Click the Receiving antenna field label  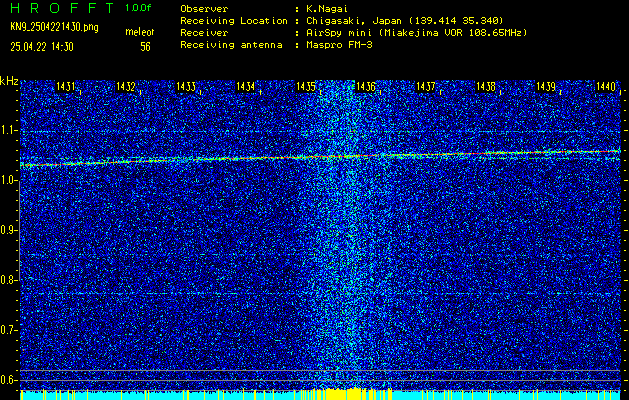point(231,45)
